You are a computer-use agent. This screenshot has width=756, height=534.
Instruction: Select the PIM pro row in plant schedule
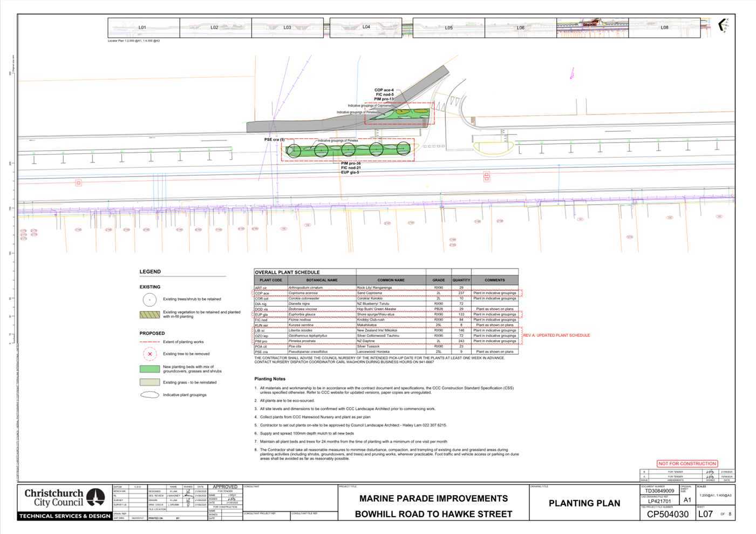(x=386, y=341)
